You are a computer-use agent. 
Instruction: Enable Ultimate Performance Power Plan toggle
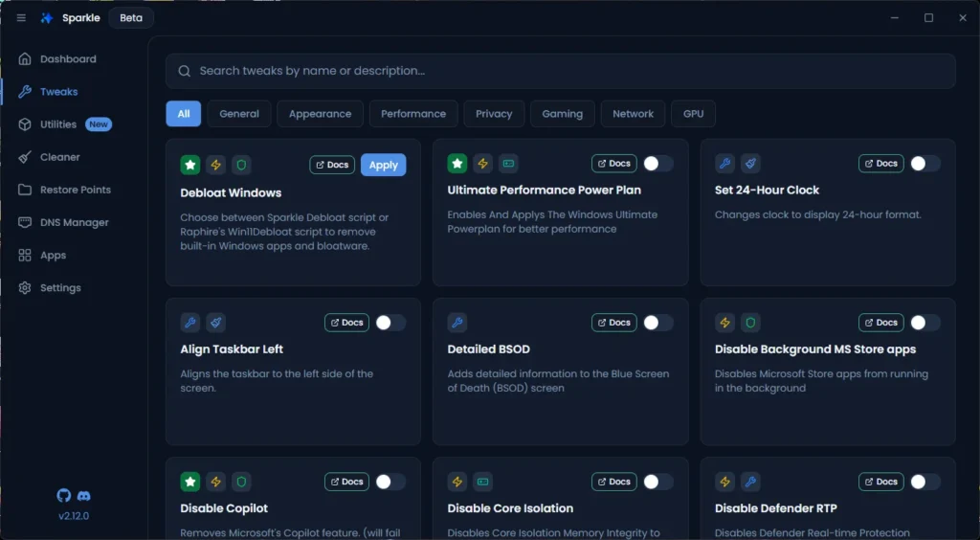(x=657, y=164)
